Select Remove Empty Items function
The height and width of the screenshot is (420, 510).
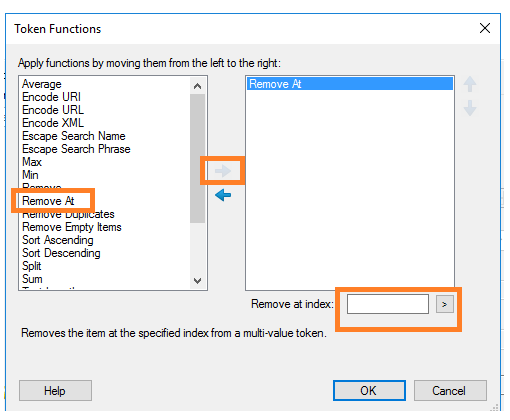coord(72,227)
